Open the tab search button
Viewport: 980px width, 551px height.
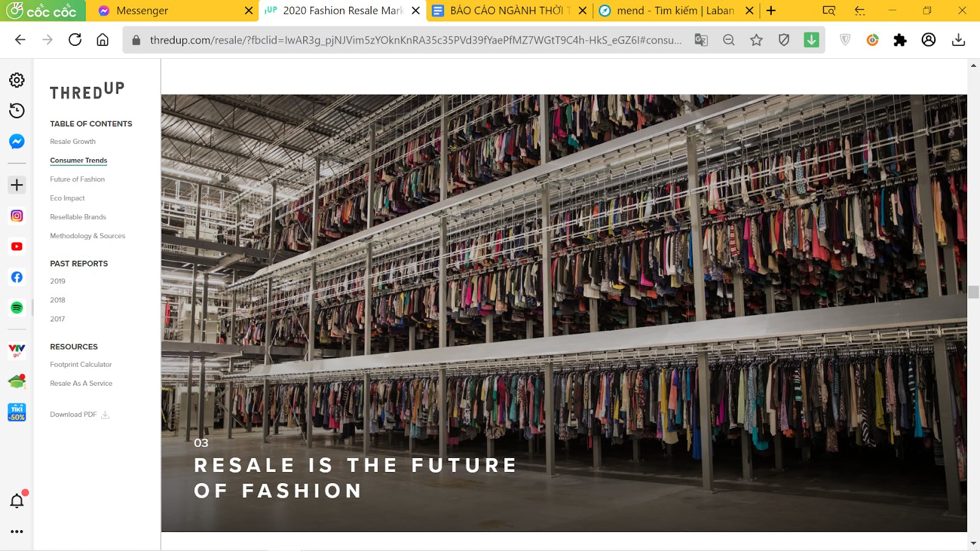coord(829,10)
